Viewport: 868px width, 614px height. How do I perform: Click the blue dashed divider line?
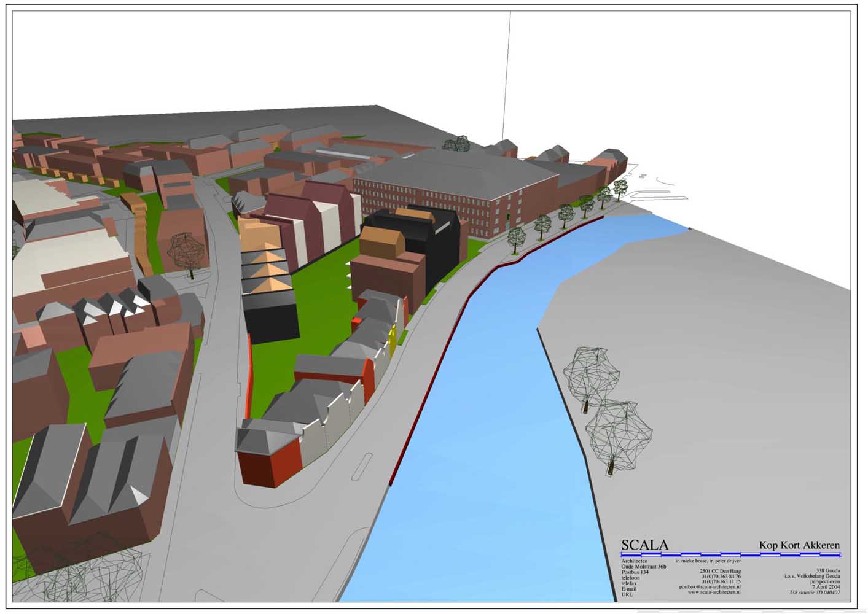click(x=730, y=554)
